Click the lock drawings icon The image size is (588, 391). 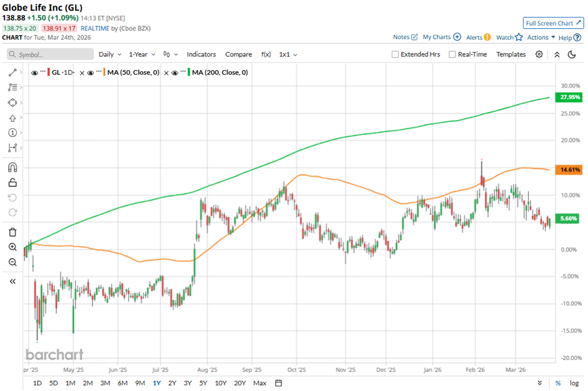tap(12, 183)
